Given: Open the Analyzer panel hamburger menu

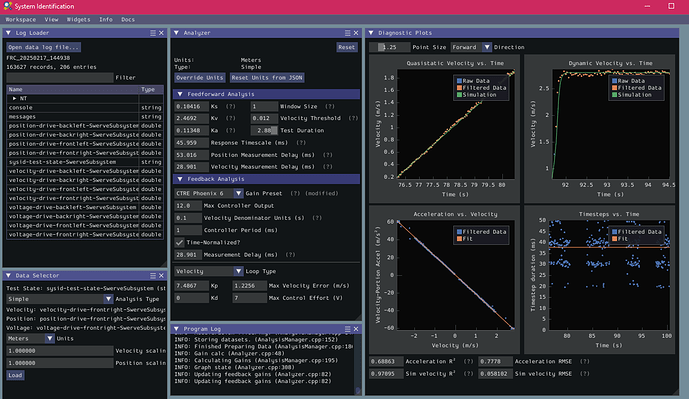Looking at the screenshot, I should pos(348,33).
